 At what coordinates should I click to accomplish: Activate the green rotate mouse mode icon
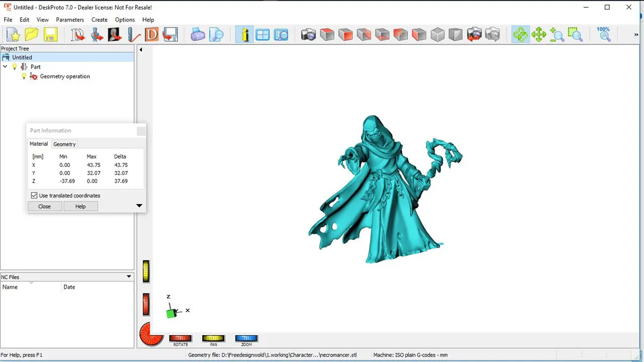521,35
